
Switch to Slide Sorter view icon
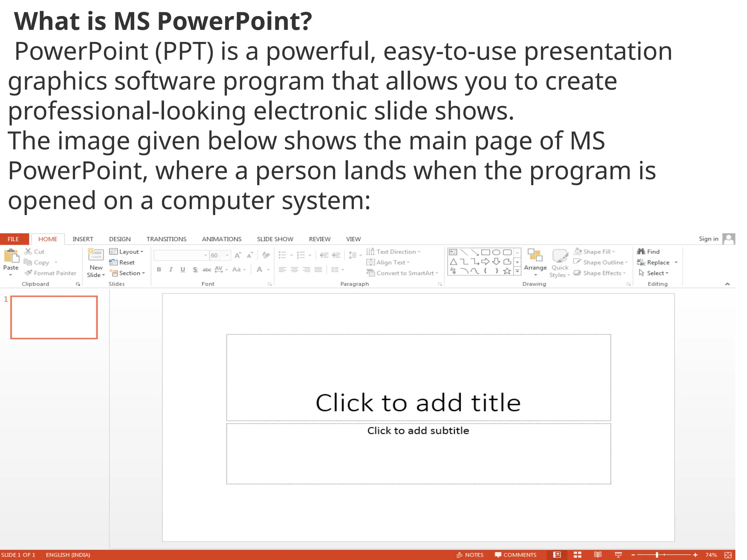tap(577, 555)
